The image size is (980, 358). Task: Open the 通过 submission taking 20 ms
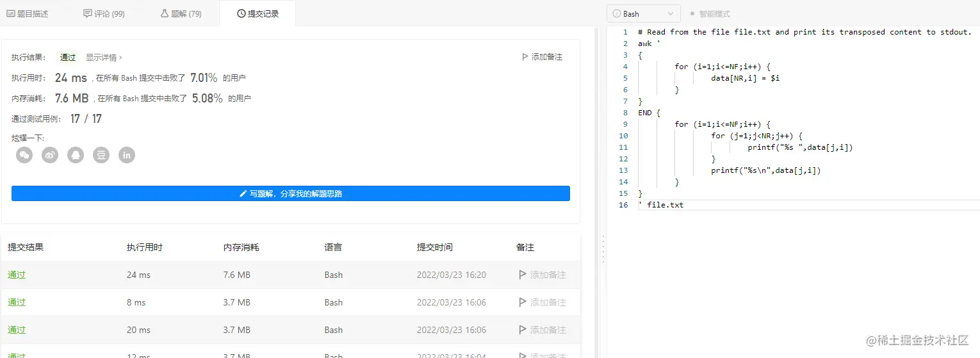point(17,330)
